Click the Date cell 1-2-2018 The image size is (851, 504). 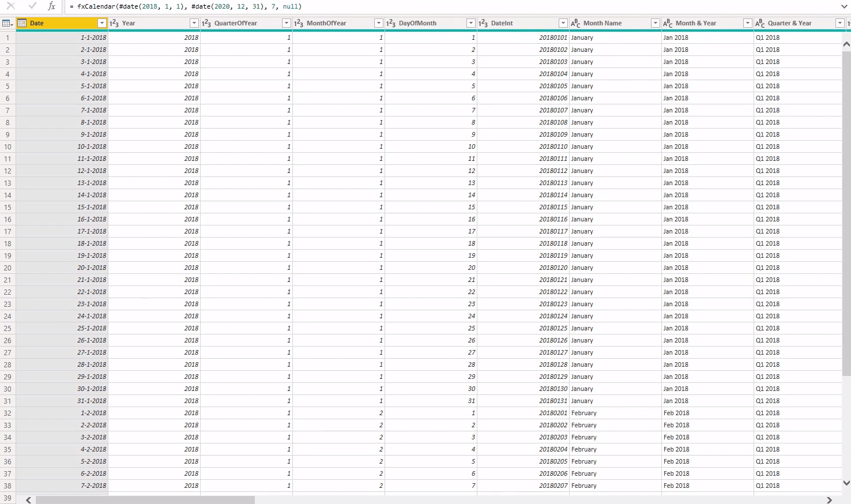pyautogui.click(x=62, y=413)
